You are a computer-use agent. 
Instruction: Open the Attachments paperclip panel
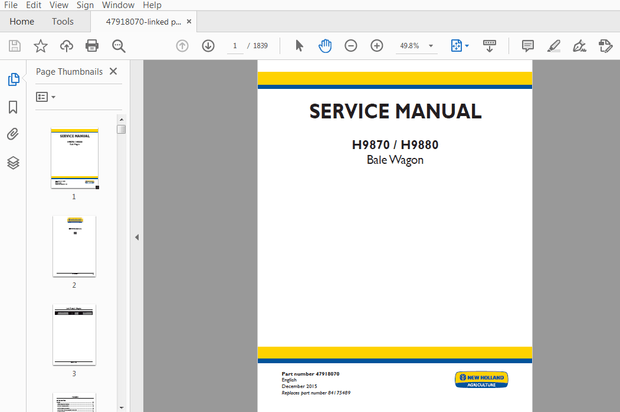coord(13,134)
